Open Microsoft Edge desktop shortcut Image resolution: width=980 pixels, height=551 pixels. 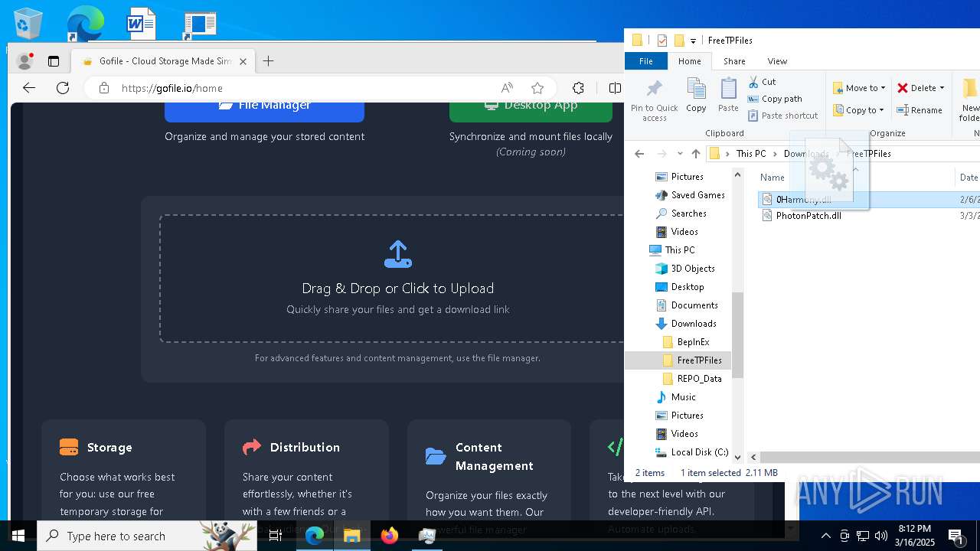pyautogui.click(x=84, y=23)
